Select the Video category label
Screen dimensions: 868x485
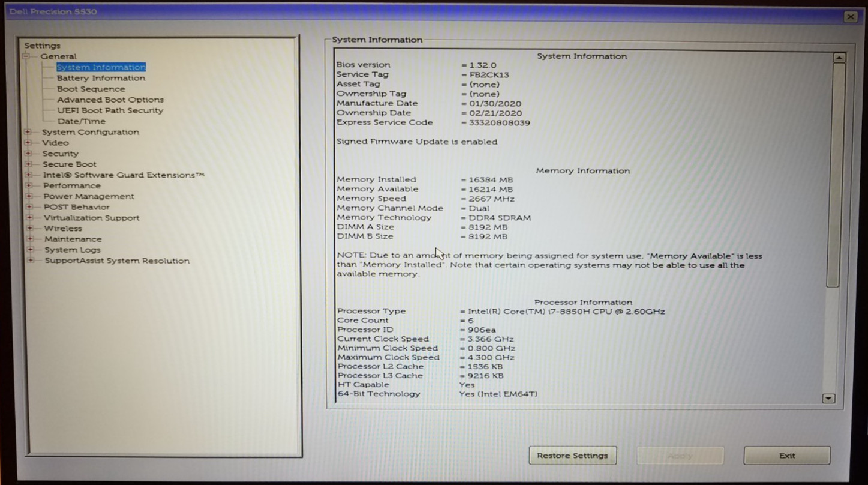coord(55,143)
